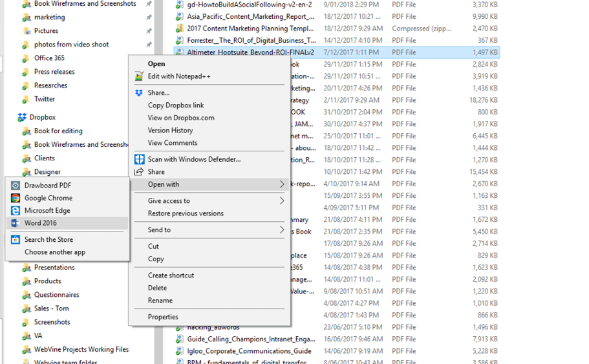
Task: Select Create shortcut
Action: [171, 275]
